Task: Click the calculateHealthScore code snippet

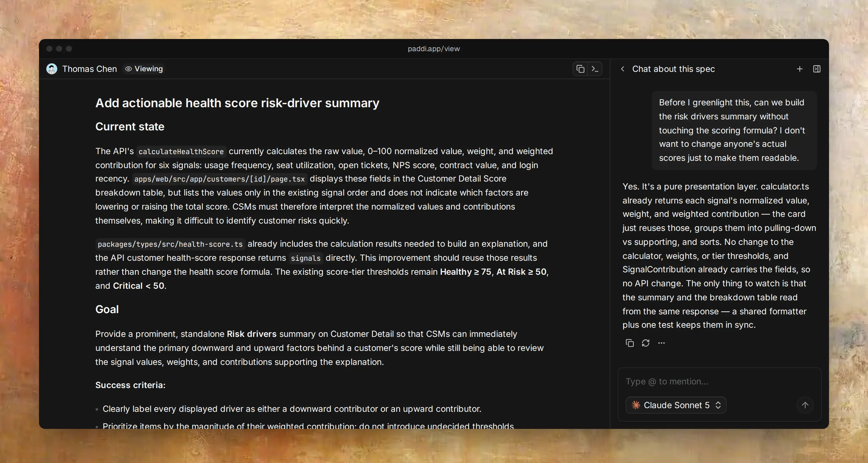Action: pos(181,152)
